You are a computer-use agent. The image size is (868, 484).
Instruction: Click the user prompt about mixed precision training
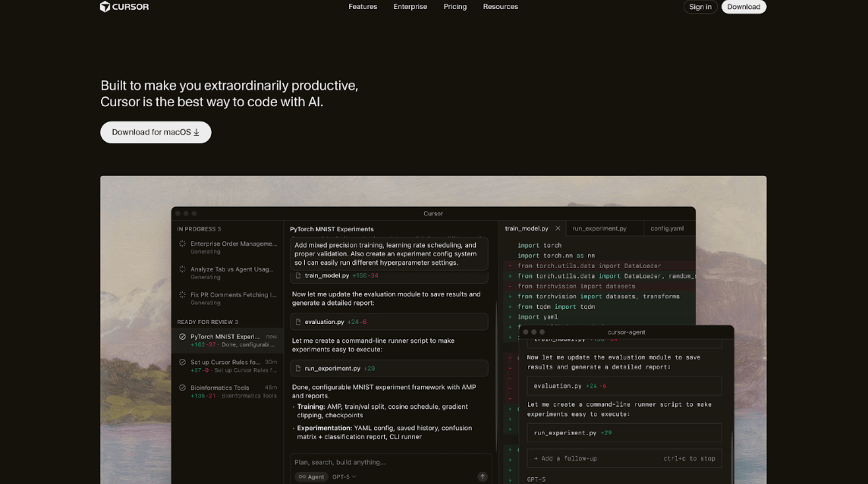(x=388, y=254)
